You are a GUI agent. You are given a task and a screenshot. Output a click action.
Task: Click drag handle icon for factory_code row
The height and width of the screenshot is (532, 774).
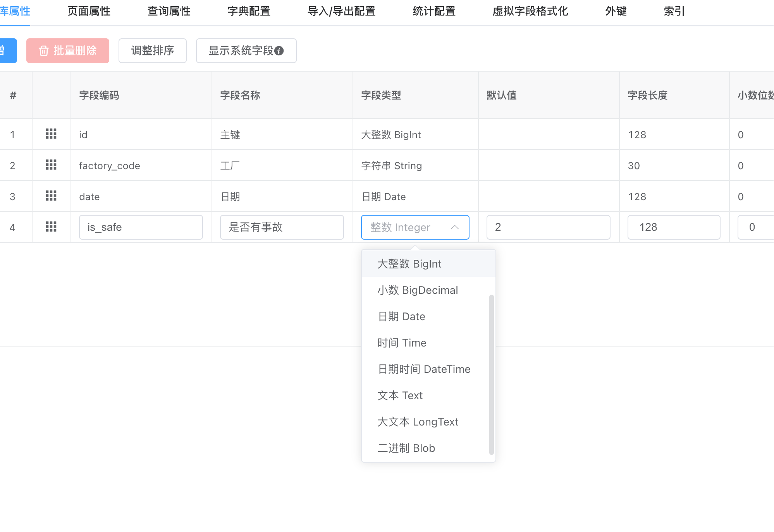coord(51,165)
